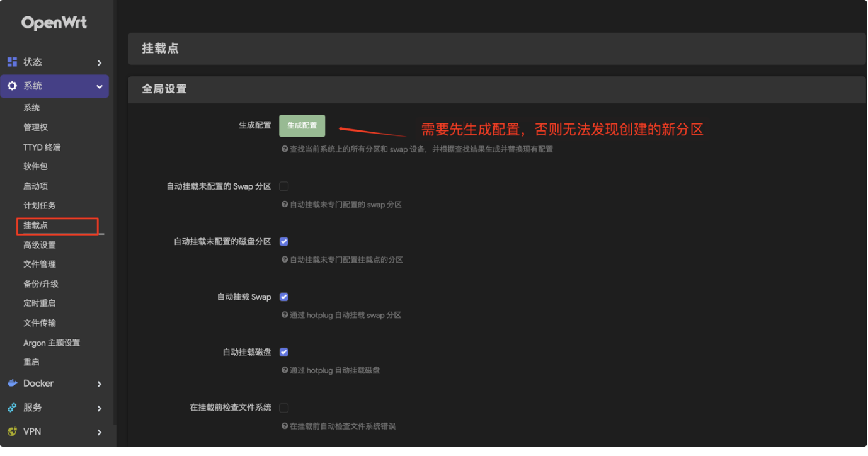Viewport: 868px width, 456px height.
Task: Collapse the 系统 menu section
Action: tap(55, 86)
